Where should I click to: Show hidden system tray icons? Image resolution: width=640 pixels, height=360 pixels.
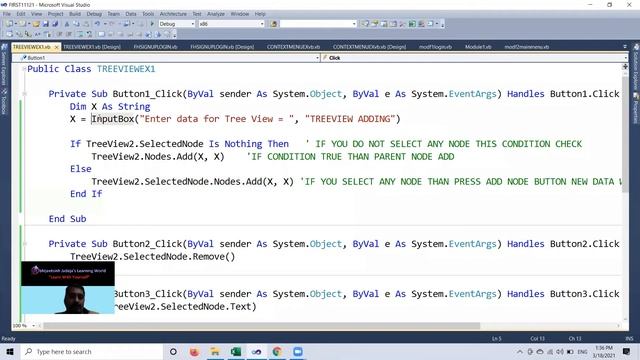(x=519, y=351)
